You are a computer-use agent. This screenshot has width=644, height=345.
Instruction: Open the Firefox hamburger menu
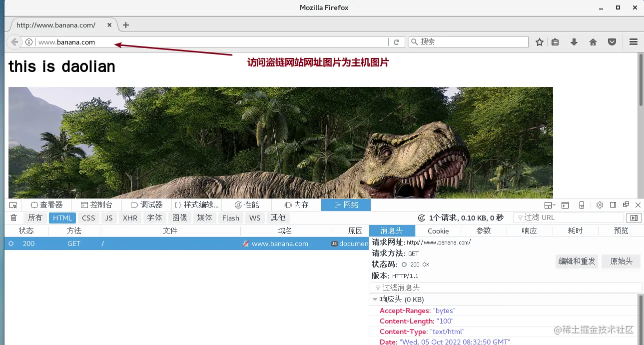pos(633,42)
